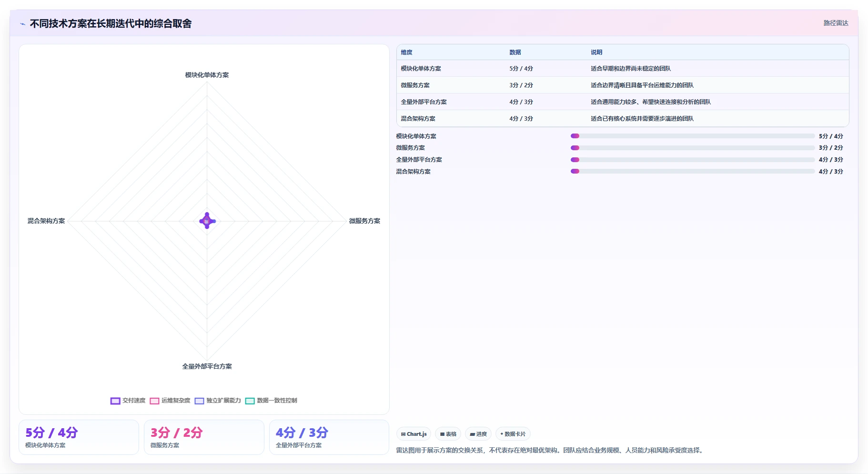Click radar axis label 混合架构方案
The height and width of the screenshot is (474, 868).
pyautogui.click(x=46, y=221)
